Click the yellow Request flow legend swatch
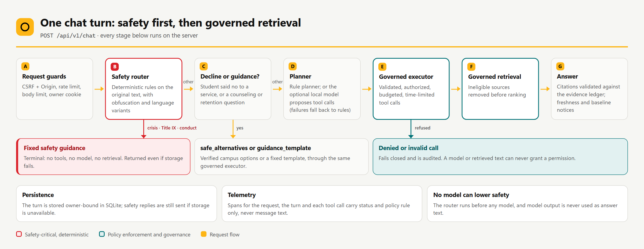Viewport: 644px width, 249px height. 204,234
